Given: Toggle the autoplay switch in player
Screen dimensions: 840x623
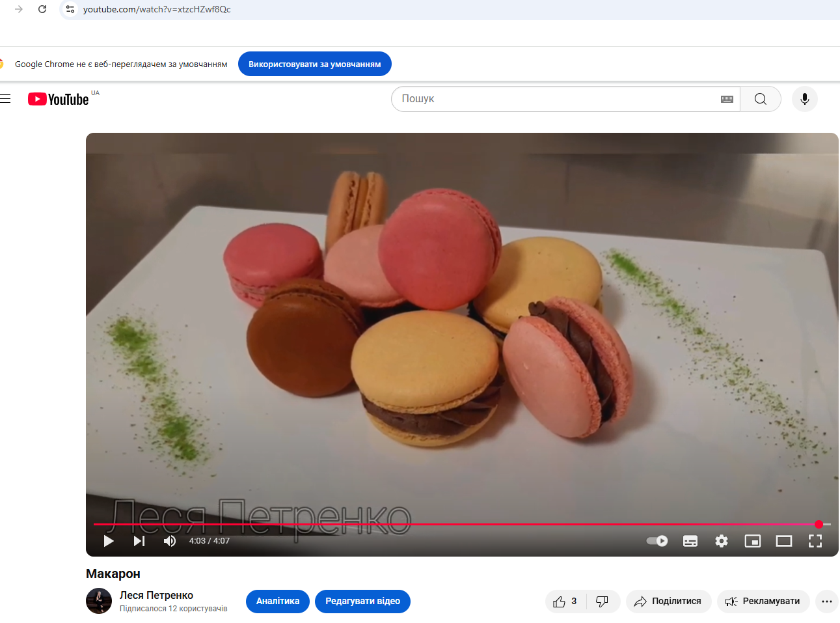Looking at the screenshot, I should (x=657, y=541).
